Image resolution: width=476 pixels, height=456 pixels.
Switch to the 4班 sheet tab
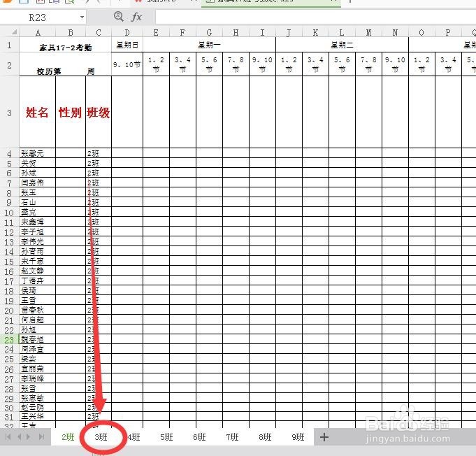click(x=134, y=437)
